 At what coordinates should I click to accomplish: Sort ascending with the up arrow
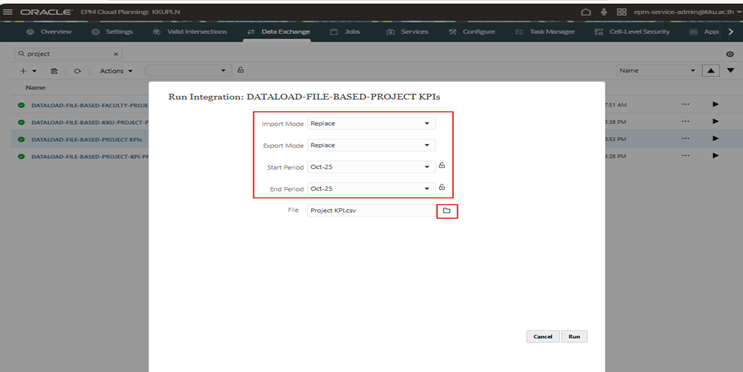pyautogui.click(x=711, y=71)
